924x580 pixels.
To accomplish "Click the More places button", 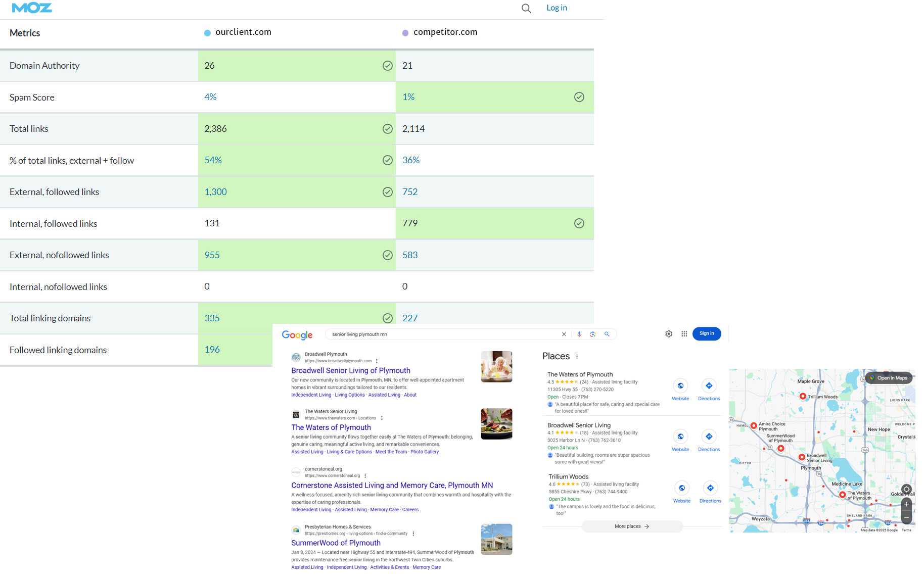I will pos(632,526).
